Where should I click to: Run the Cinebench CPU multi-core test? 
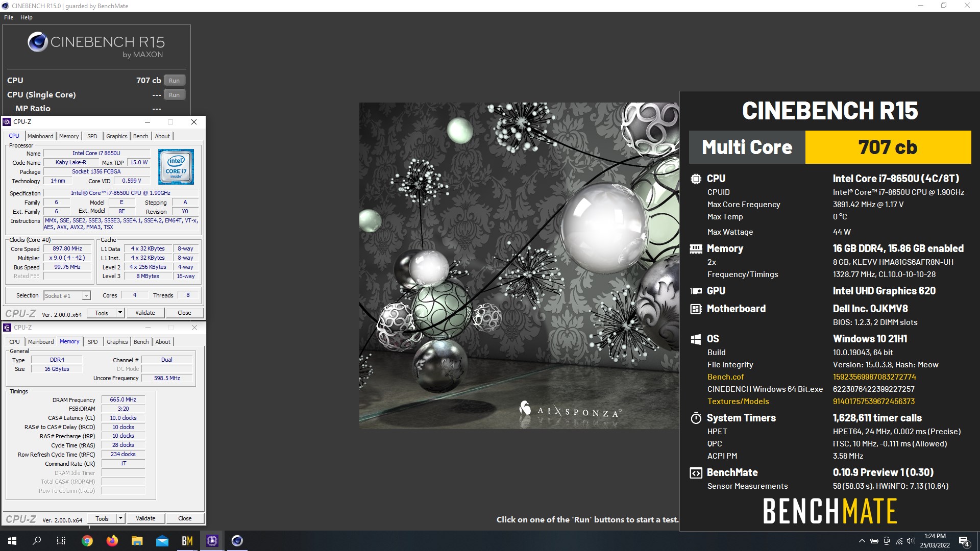pos(174,81)
